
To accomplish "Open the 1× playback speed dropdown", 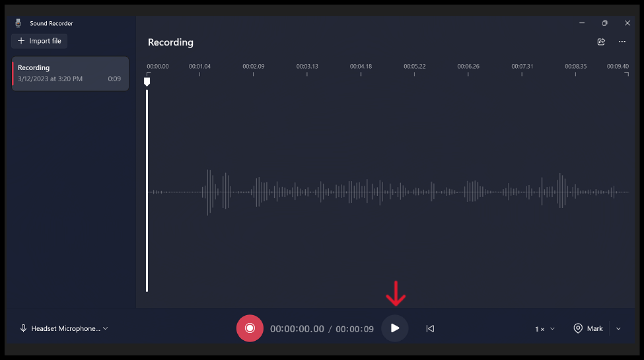I will (545, 329).
